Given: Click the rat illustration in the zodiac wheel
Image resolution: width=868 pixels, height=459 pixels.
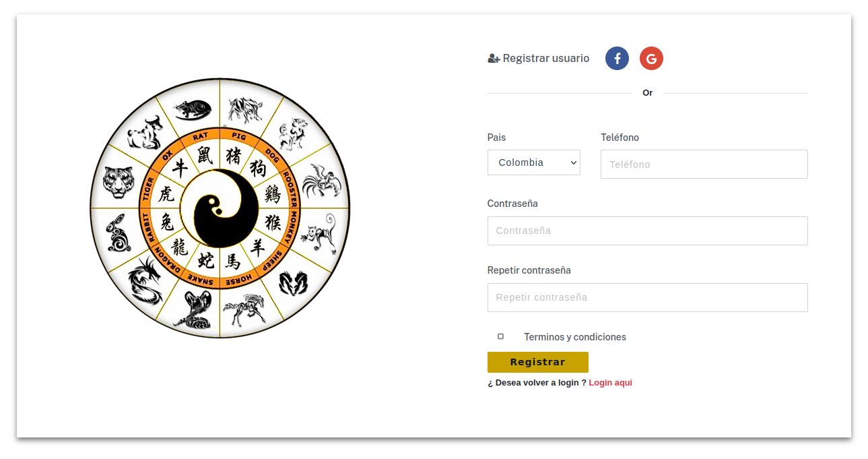Looking at the screenshot, I should (x=193, y=109).
